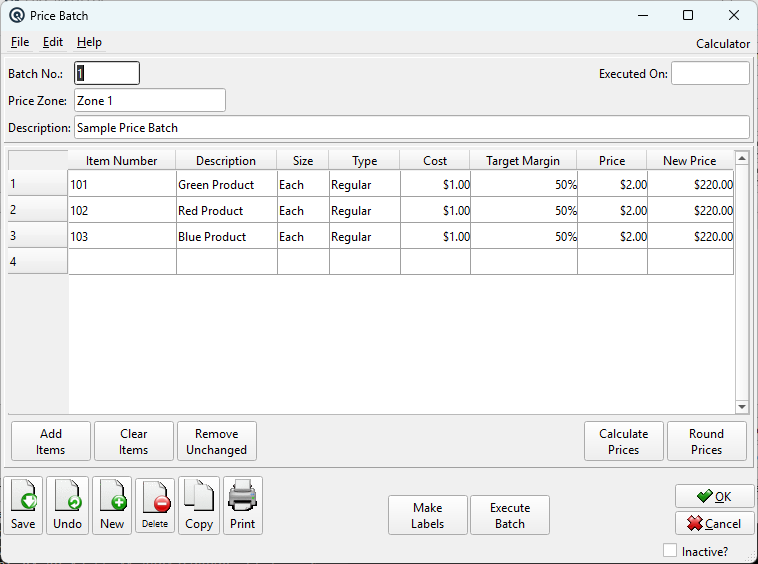This screenshot has height=564, width=758.
Task: Click Cost cell in Red Product row
Action: click(x=436, y=210)
